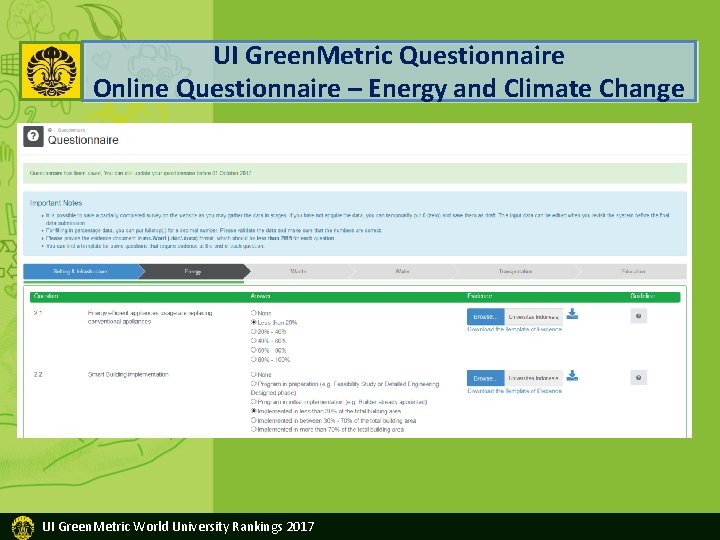
Task: Open guideline help icon for question 2.2
Action: click(x=638, y=378)
